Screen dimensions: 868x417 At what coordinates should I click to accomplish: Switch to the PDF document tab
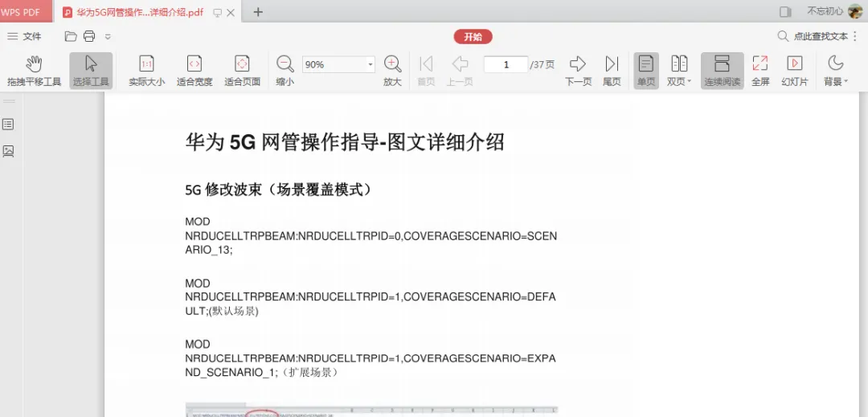140,12
